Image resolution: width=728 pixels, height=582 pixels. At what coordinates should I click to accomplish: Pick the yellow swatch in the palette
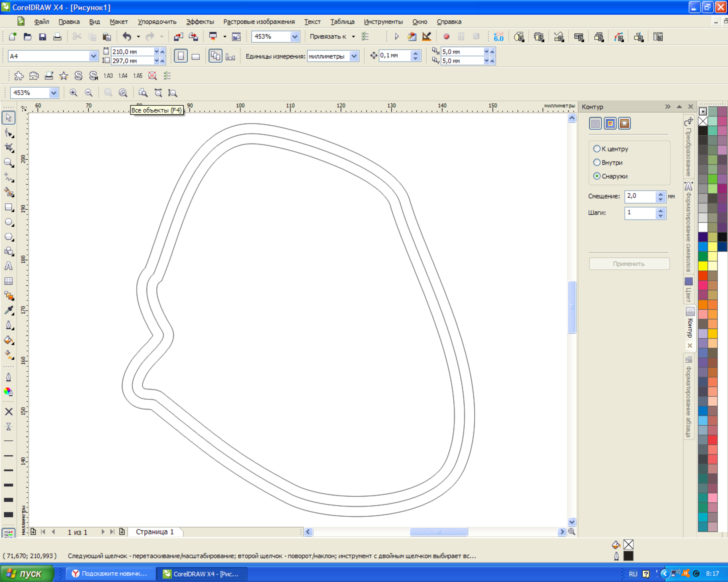tap(703, 266)
